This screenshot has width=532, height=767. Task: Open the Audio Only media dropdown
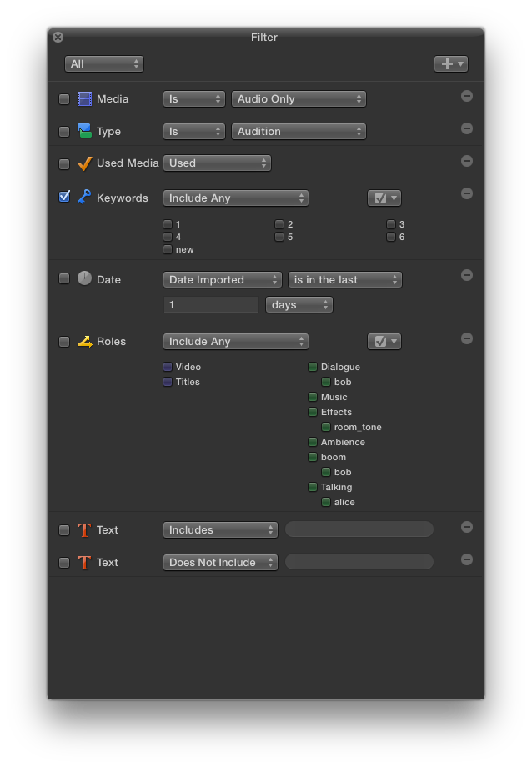[299, 98]
